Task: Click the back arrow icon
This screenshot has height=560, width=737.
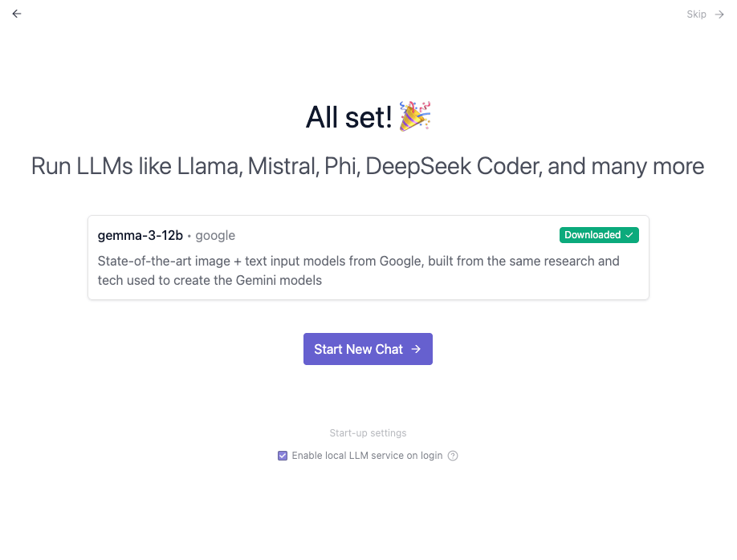Action: 17,14
